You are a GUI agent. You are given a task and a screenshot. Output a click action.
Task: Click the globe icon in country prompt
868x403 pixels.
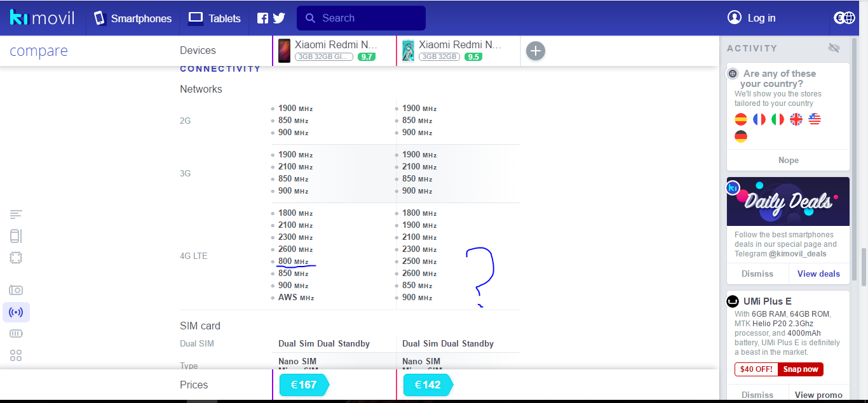coord(733,74)
